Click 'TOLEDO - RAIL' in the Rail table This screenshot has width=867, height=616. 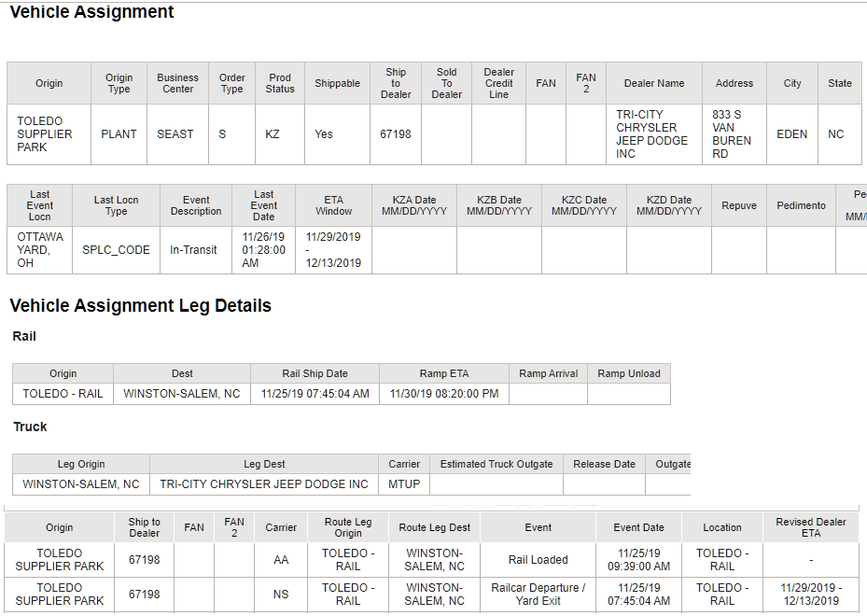point(63,394)
